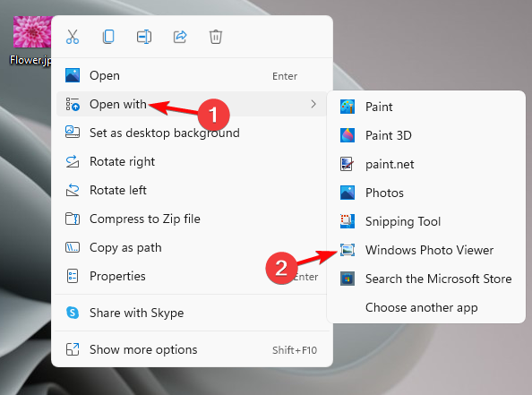Click the Properties icon
The height and width of the screenshot is (395, 532).
point(73,276)
